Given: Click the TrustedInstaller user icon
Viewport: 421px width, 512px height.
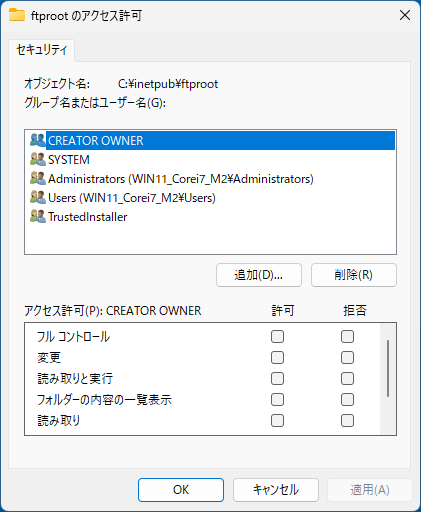Looking at the screenshot, I should [38, 216].
